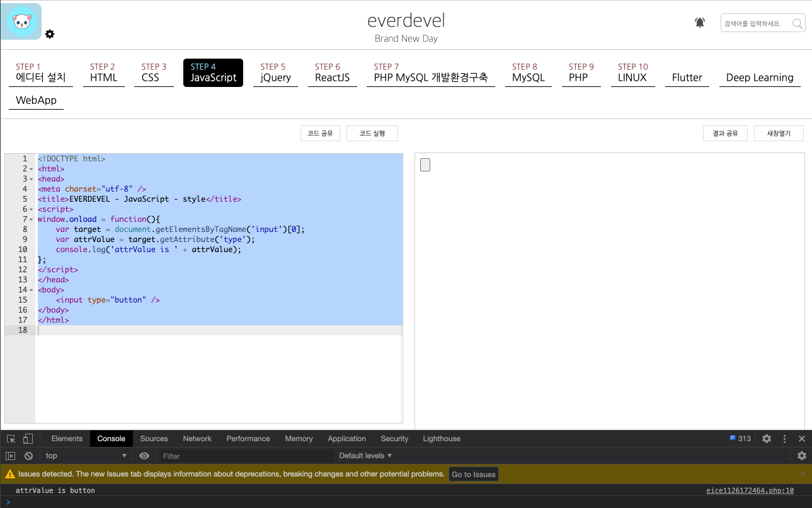Image resolution: width=812 pixels, height=508 pixels.
Task: Open the STEP 6 ReactJS section
Action: [333, 71]
